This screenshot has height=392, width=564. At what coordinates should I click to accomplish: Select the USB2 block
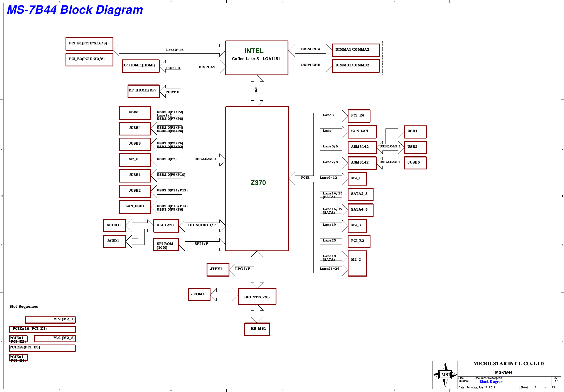click(415, 148)
